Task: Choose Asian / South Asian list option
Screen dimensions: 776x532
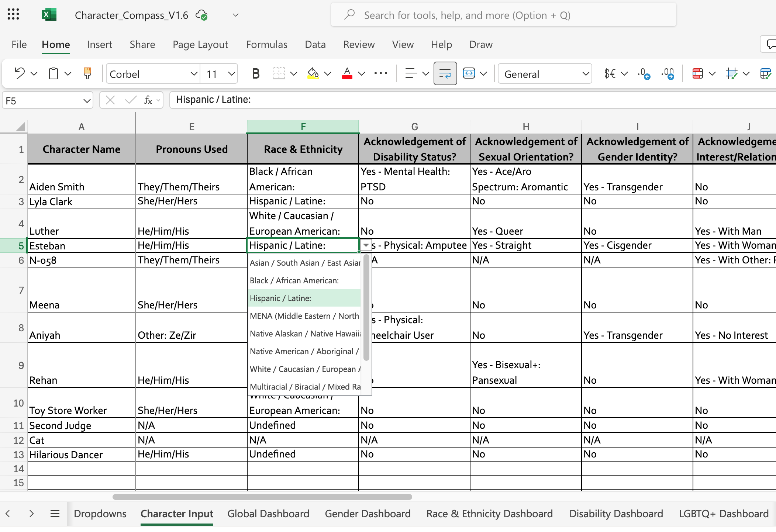Action: pyautogui.click(x=304, y=263)
